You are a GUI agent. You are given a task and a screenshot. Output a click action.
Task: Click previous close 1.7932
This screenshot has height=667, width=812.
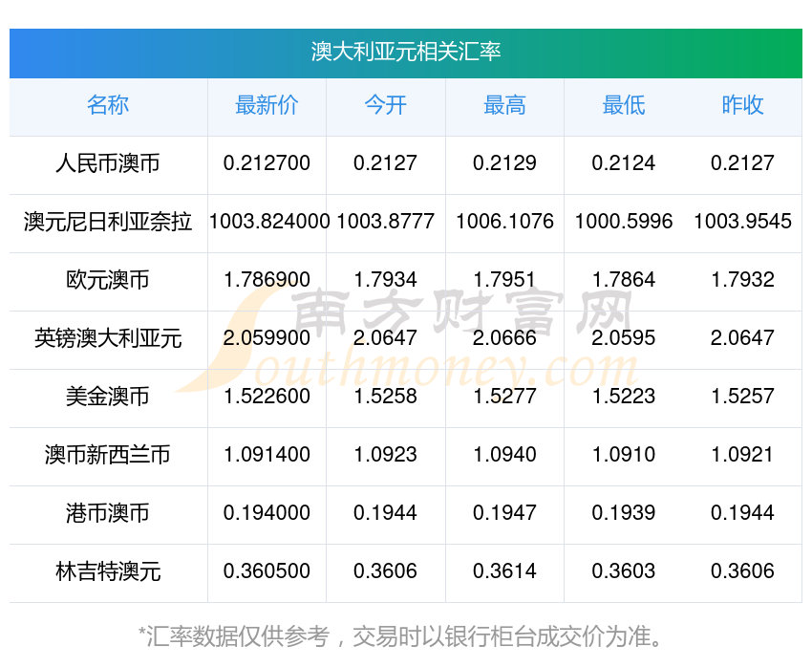[x=742, y=280]
